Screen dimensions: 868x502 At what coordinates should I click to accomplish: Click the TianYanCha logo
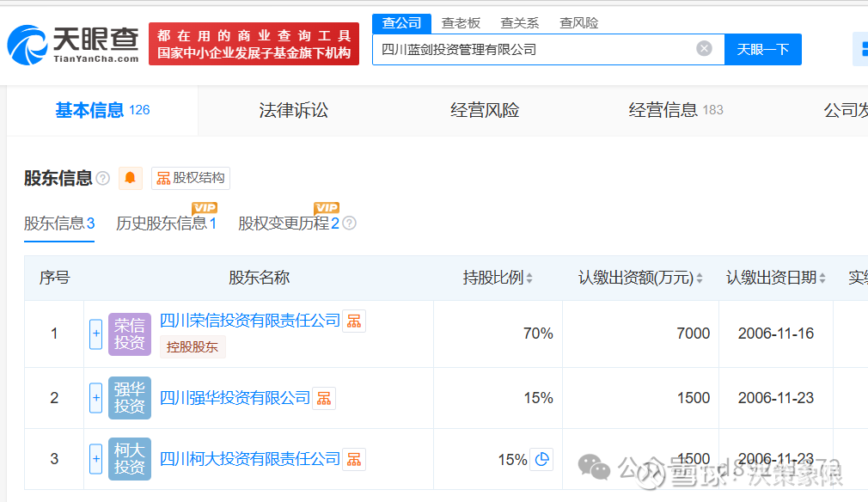(73, 44)
